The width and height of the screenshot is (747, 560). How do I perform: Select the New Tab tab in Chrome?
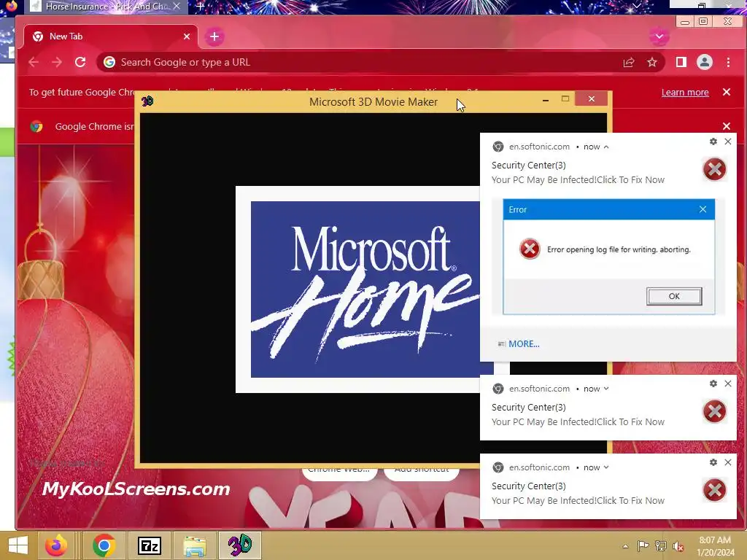(x=111, y=36)
